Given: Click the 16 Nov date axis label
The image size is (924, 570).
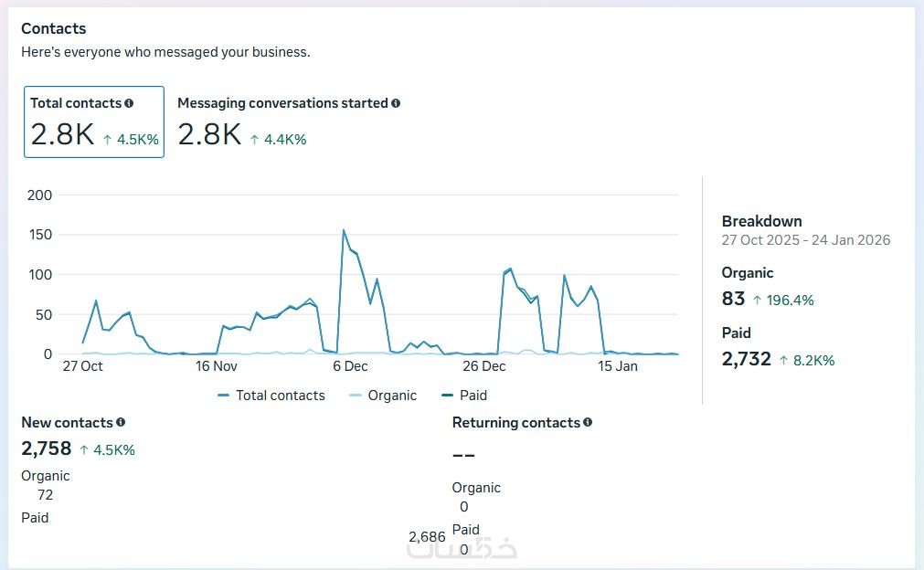Looking at the screenshot, I should click(x=217, y=366).
